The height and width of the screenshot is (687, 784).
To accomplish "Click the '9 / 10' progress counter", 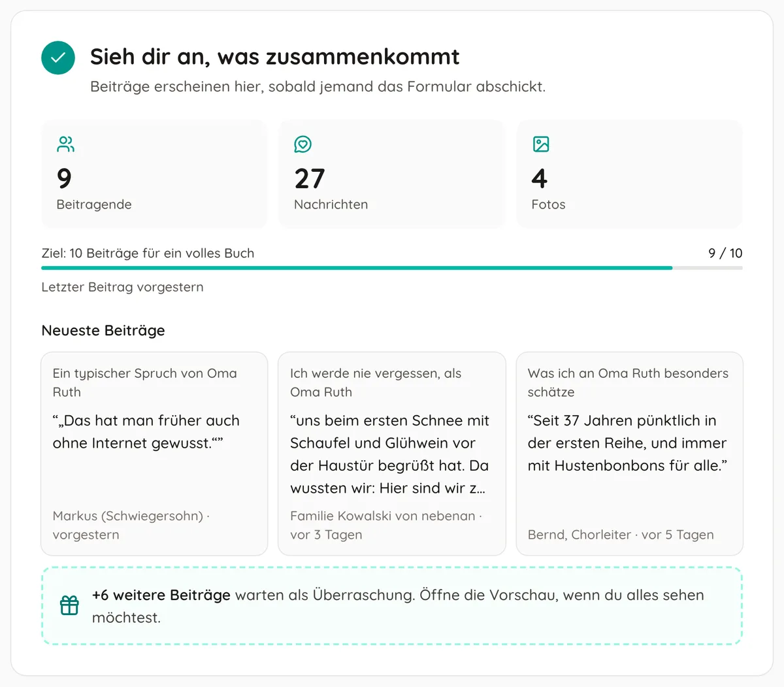I will (x=725, y=253).
